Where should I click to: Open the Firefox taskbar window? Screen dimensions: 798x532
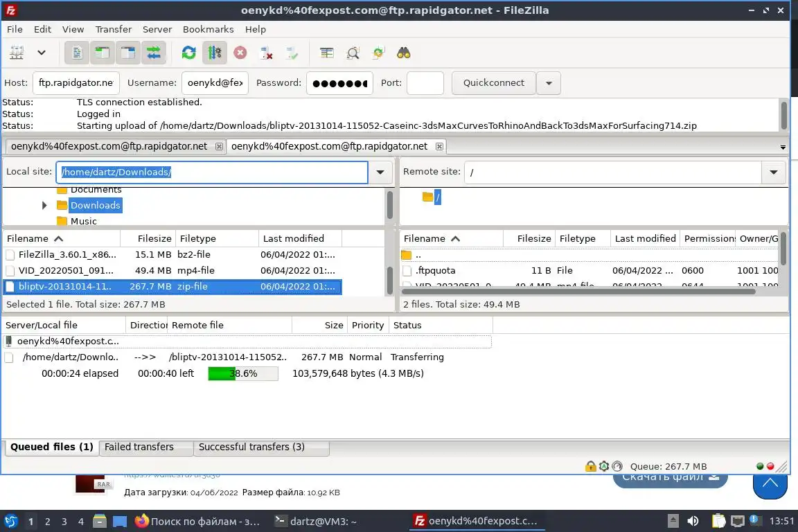point(197,522)
